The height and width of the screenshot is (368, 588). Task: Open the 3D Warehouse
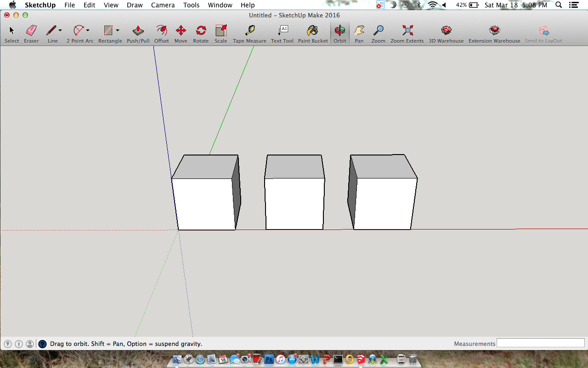[446, 34]
